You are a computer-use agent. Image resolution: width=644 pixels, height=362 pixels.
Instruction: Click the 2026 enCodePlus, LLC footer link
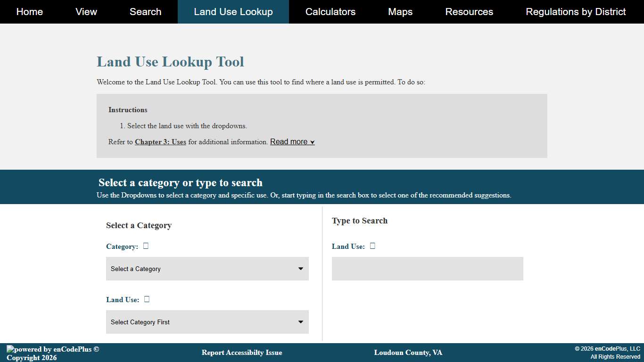pyautogui.click(x=607, y=349)
